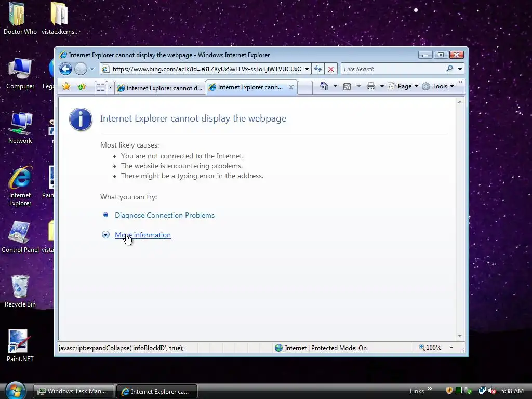Screen dimensions: 532x399
Task: Switch to first 'Internet Explorer cannot d...' tab
Action: click(160, 88)
